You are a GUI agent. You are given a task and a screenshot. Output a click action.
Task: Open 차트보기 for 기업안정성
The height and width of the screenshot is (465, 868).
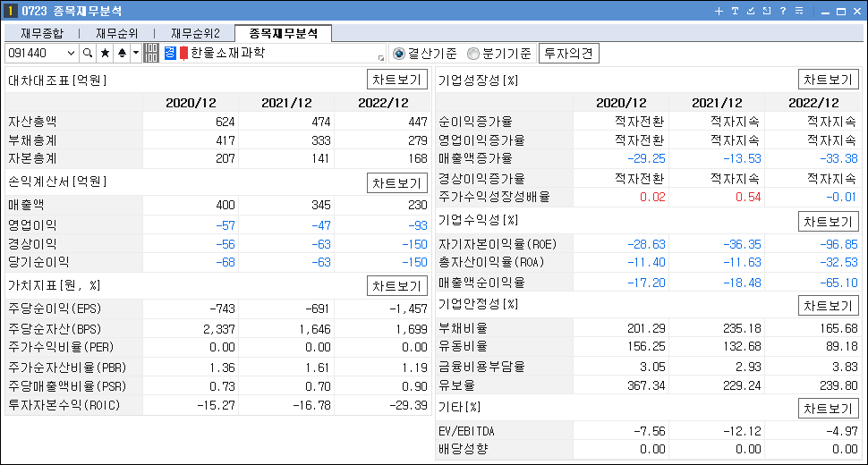pyautogui.click(x=828, y=306)
